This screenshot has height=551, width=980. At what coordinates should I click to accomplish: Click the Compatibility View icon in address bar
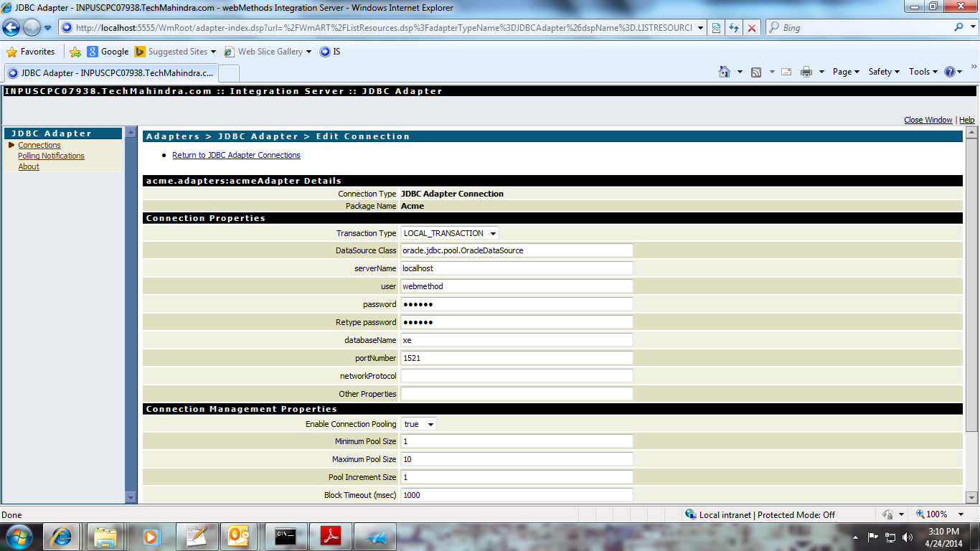coord(716,27)
